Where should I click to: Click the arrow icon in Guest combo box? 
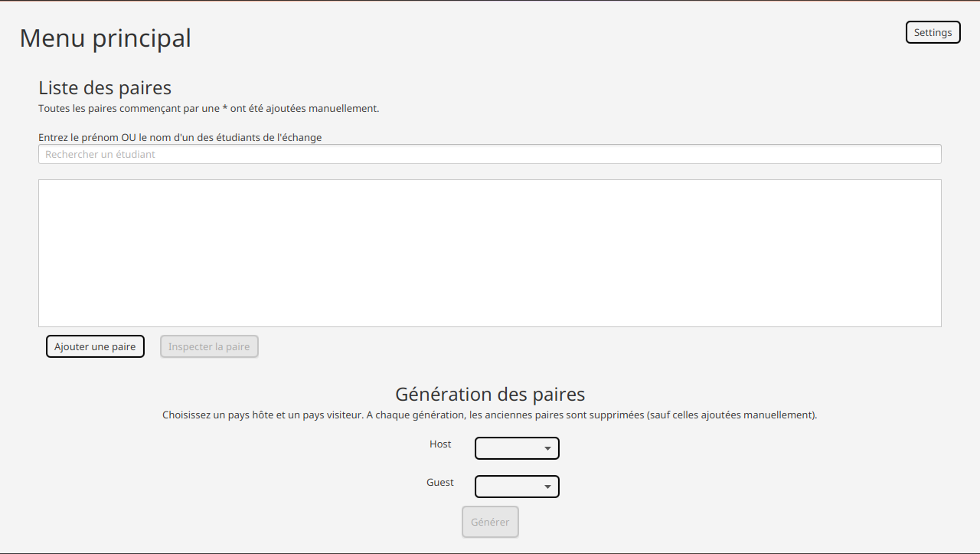tap(547, 487)
